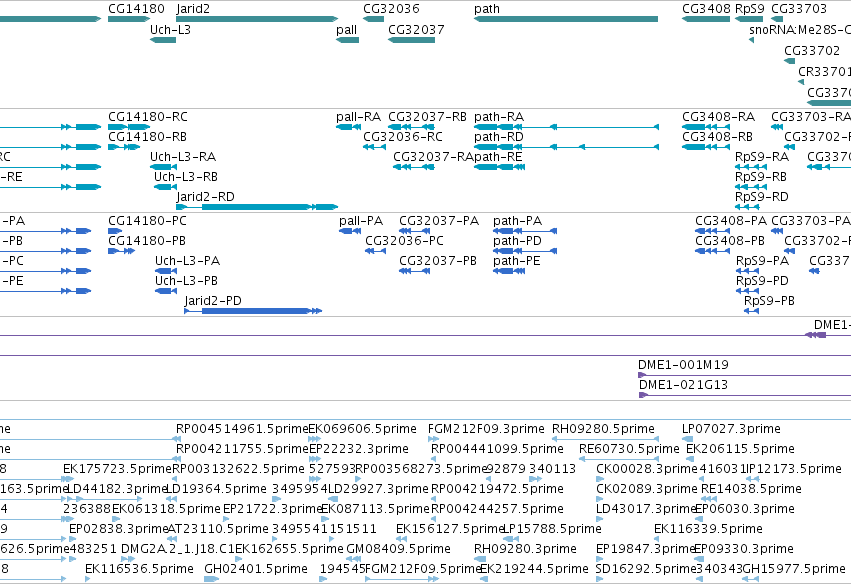The height and width of the screenshot is (584, 851).
Task: Open the Uch-L3-RB transcript
Action: pos(166,187)
